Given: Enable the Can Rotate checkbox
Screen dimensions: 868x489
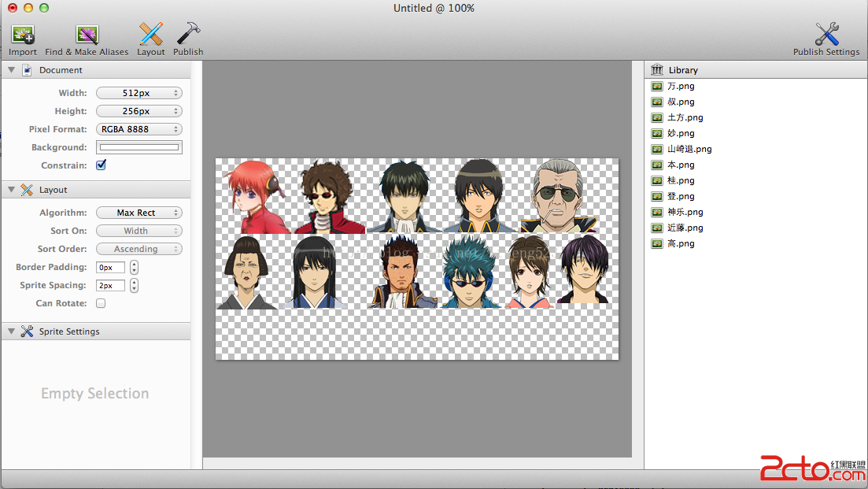Looking at the screenshot, I should tap(101, 303).
